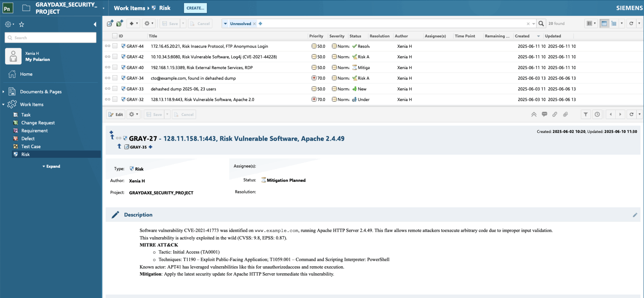Refresh the work item detail pane
Screen dimensions: 644x298
(x=631, y=114)
